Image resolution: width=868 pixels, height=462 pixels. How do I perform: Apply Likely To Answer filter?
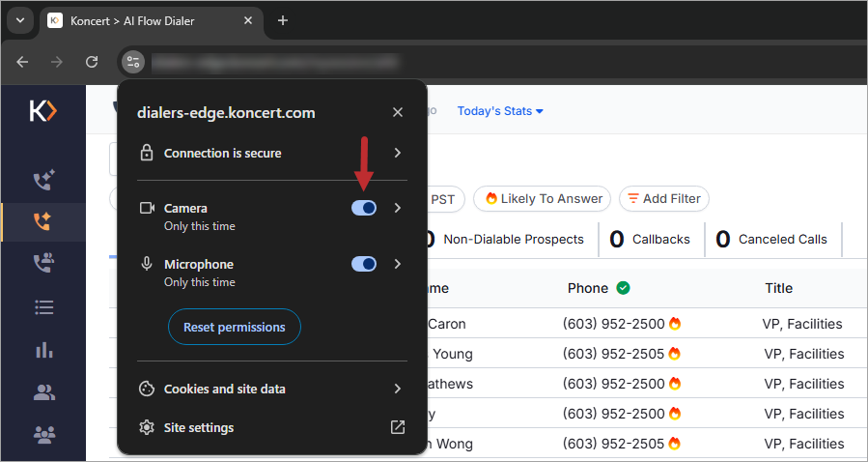coord(542,198)
